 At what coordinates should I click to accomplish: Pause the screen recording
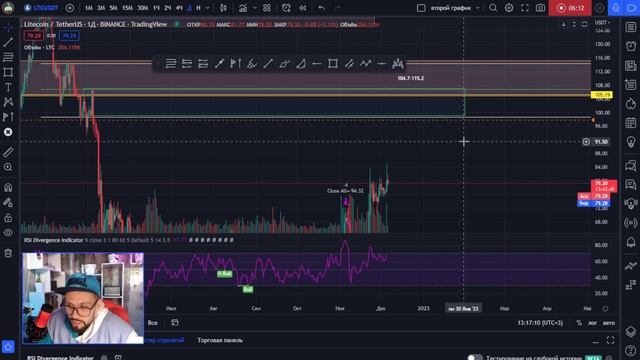tap(599, 8)
